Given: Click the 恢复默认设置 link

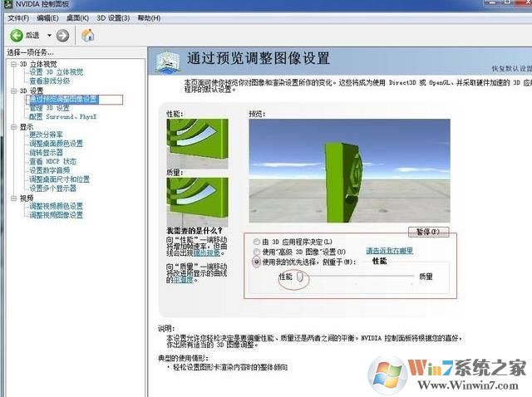Looking at the screenshot, I should [x=512, y=69].
